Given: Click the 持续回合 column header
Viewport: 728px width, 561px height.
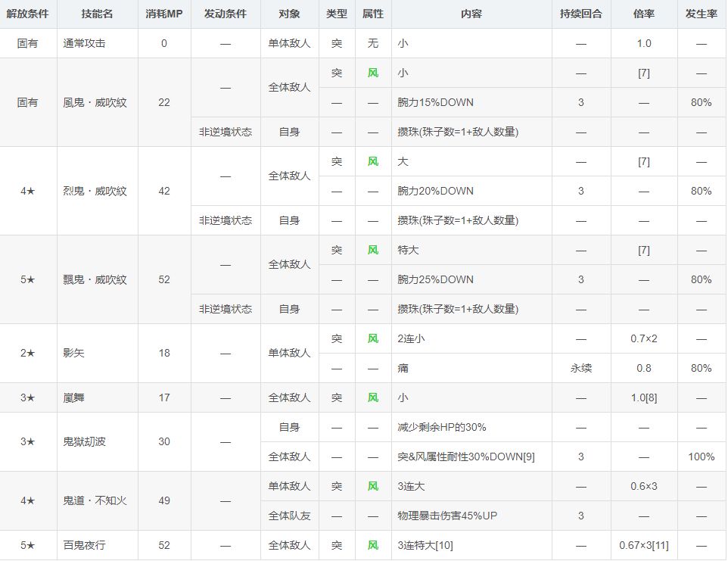Looking at the screenshot, I should (x=581, y=14).
